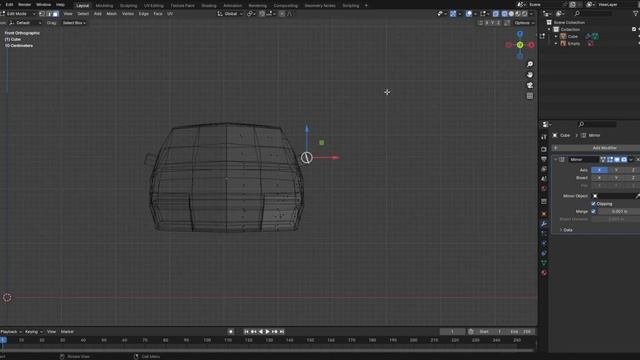The width and height of the screenshot is (640, 360).
Task: Toggle Bisect Y button
Action: [x=616, y=178]
